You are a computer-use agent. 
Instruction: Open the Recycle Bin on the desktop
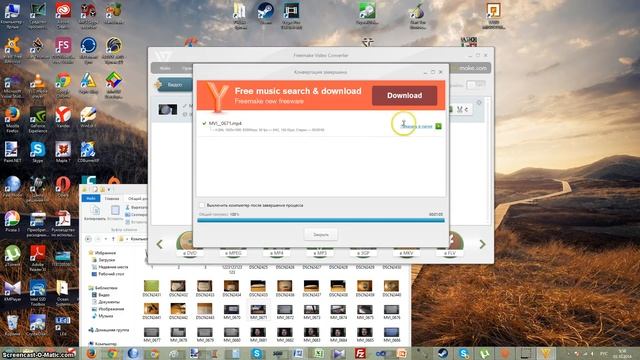(x=12, y=325)
